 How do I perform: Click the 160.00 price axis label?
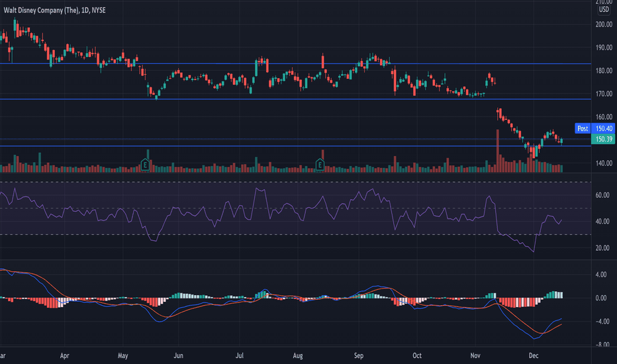[x=604, y=117]
